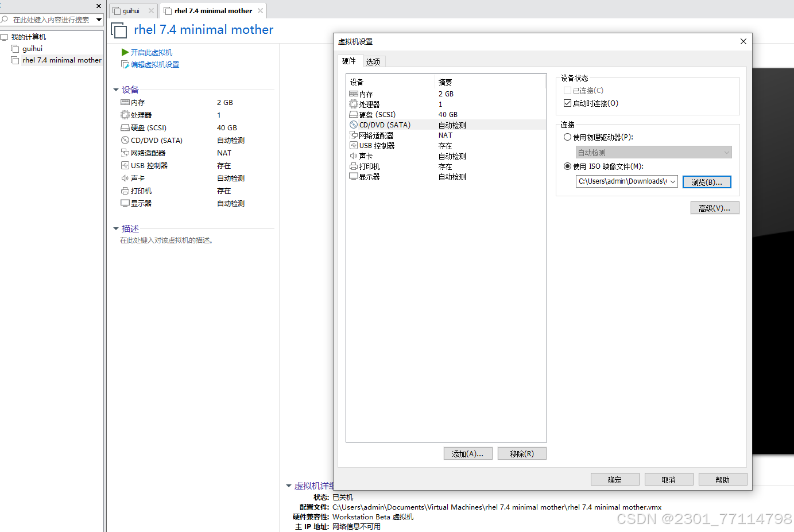This screenshot has height=532, width=794.
Task: Click hard disk icon in main window devices
Action: coord(125,127)
